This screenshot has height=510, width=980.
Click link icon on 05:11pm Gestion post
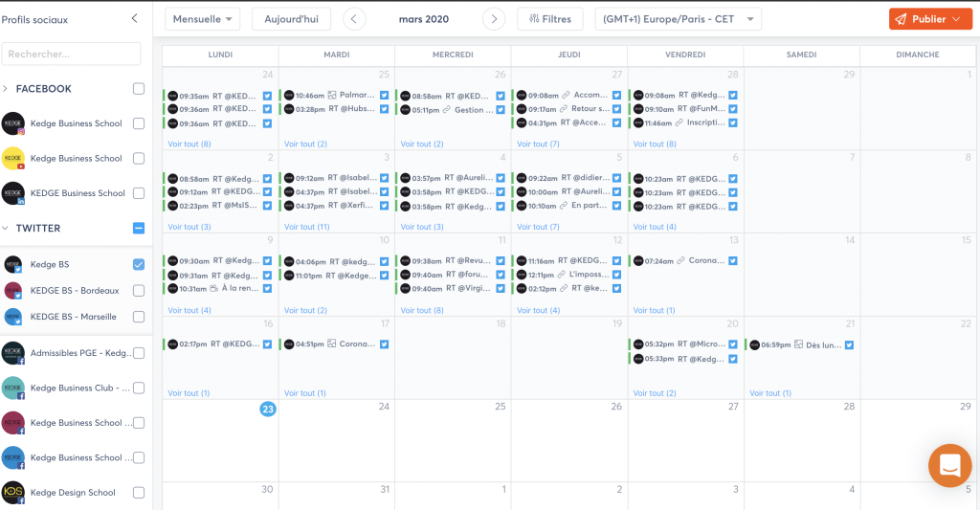coord(447,110)
